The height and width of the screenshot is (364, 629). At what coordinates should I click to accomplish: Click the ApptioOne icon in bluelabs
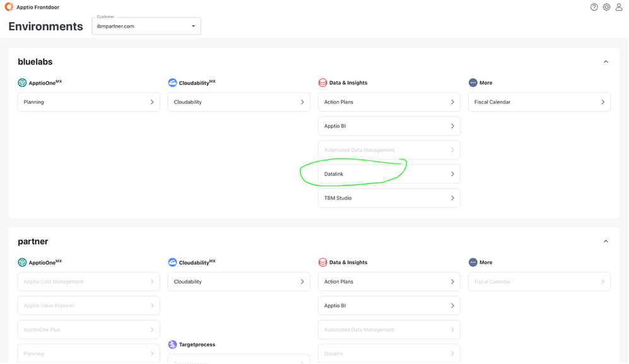[22, 82]
